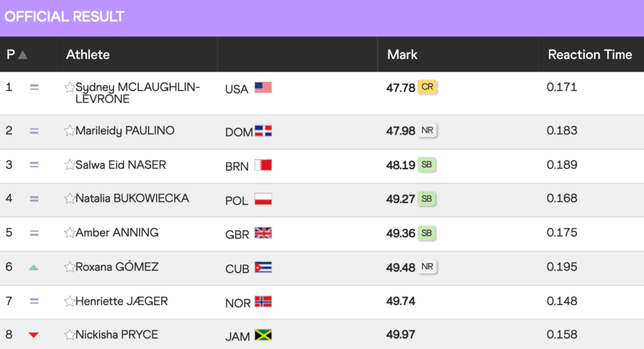Select the Mark column header
Viewport: 644px width, 349px height.
click(x=402, y=55)
